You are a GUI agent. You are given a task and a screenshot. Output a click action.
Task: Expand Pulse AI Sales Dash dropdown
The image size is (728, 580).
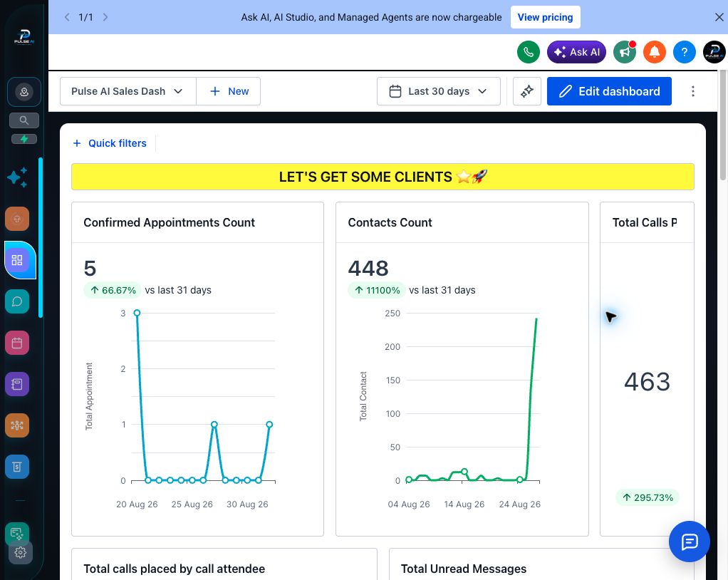pos(128,91)
